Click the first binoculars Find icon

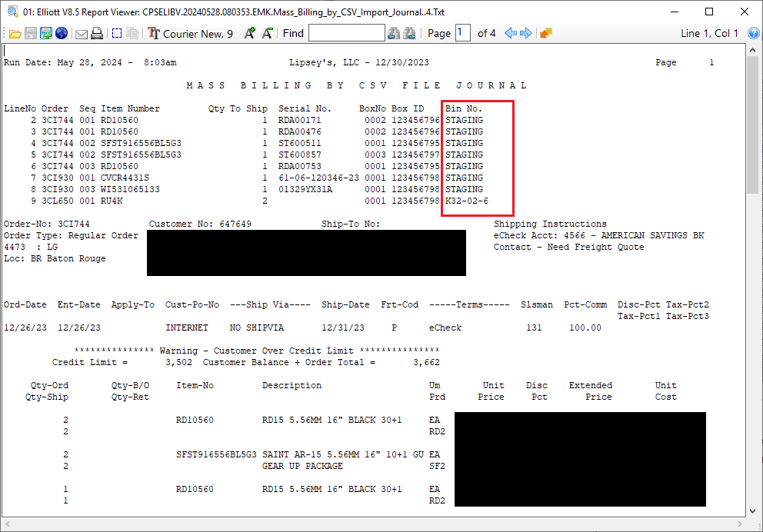coord(394,34)
